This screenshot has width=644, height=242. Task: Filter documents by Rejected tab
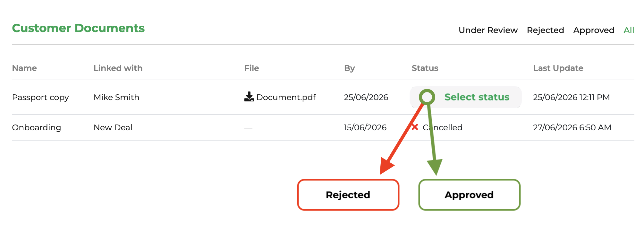coord(545,30)
